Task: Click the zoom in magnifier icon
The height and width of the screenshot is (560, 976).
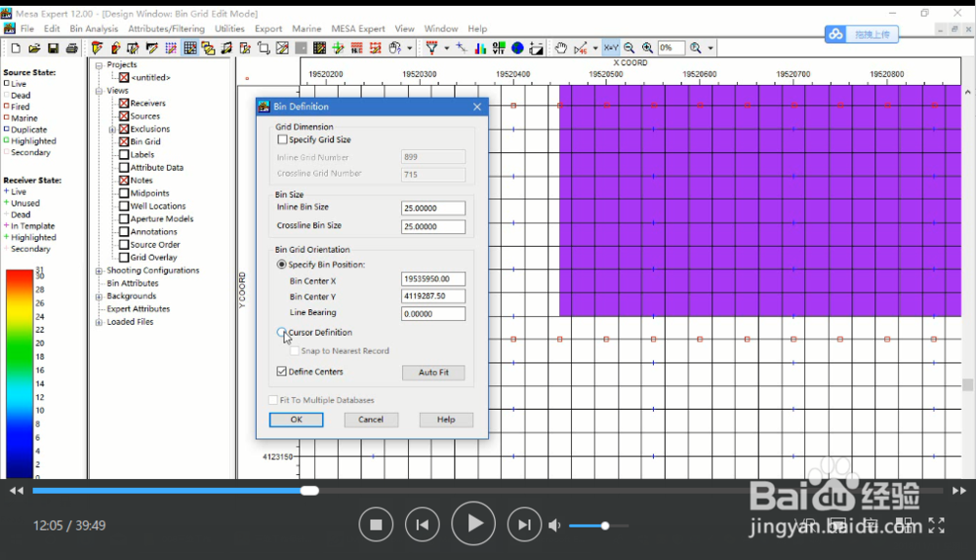Action: 647,48
